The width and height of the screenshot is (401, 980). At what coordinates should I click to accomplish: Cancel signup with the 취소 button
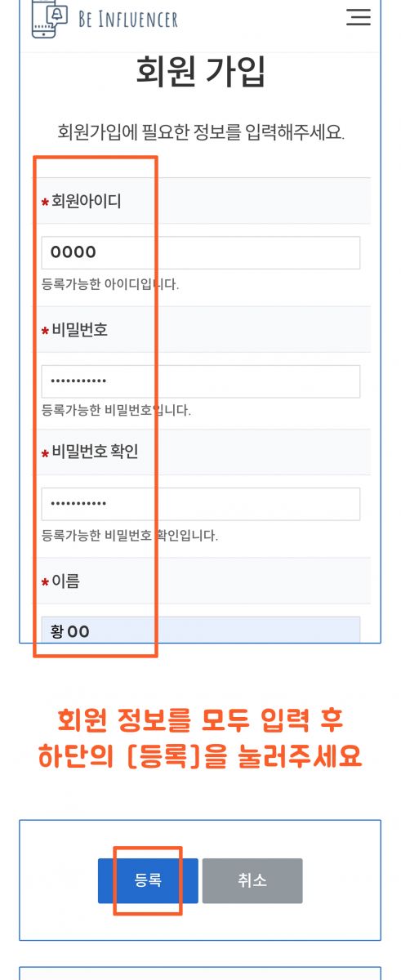tap(252, 880)
